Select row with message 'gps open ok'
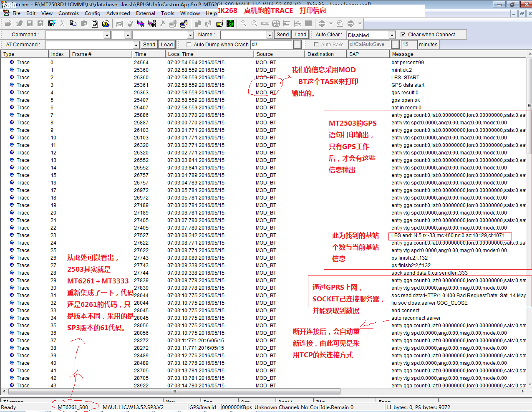532x412 pixels. pos(263,100)
